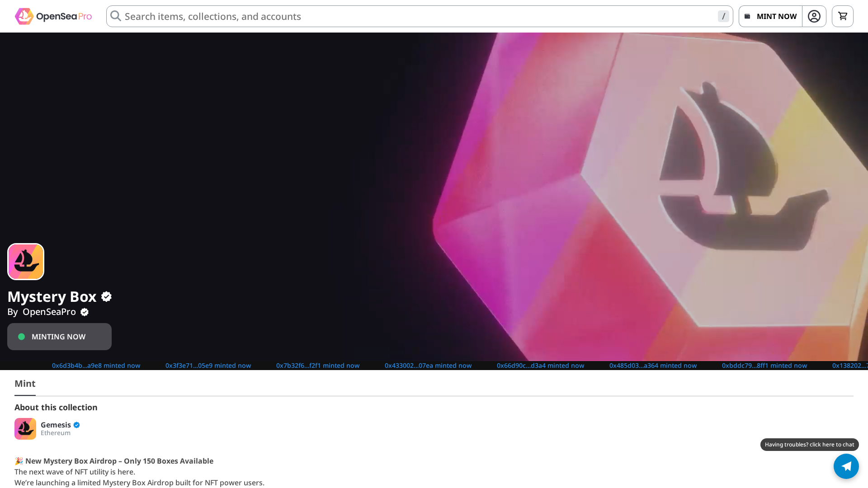Open the Gemesis collection name

click(56, 425)
